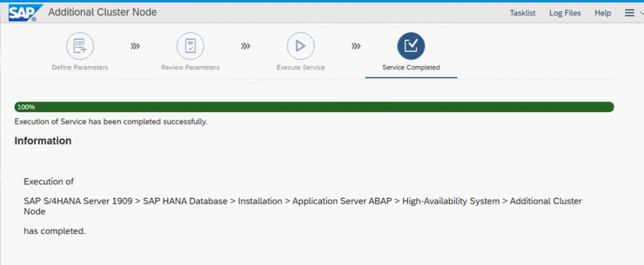Select the Service Completed step label

click(x=411, y=67)
